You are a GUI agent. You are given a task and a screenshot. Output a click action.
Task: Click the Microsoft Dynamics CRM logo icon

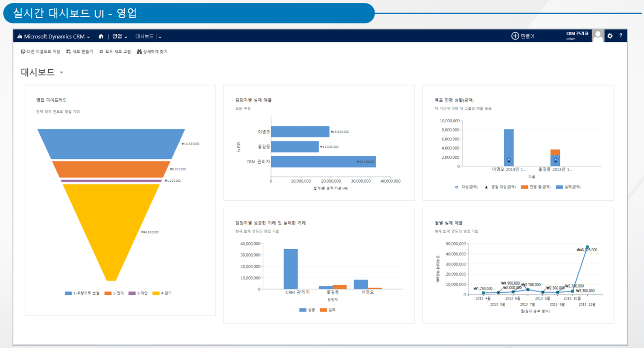point(19,36)
